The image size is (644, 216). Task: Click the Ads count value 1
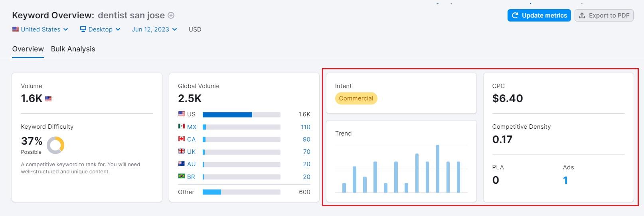(565, 181)
